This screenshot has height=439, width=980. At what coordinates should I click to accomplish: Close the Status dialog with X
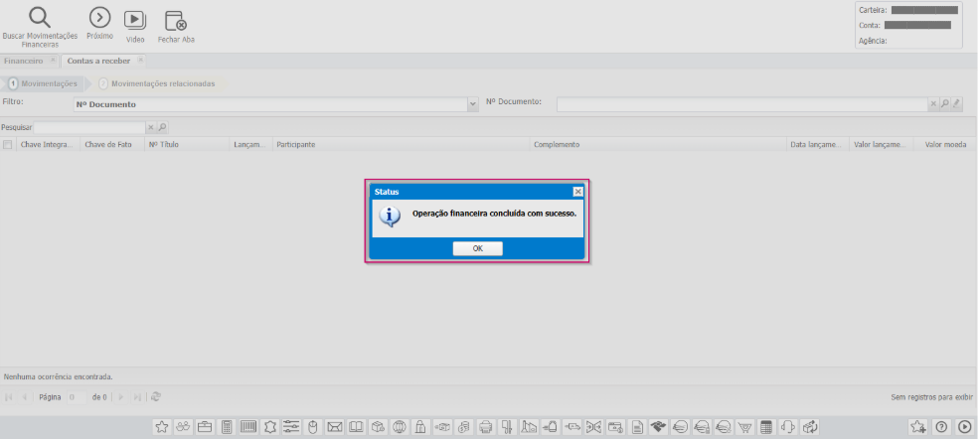(x=577, y=191)
